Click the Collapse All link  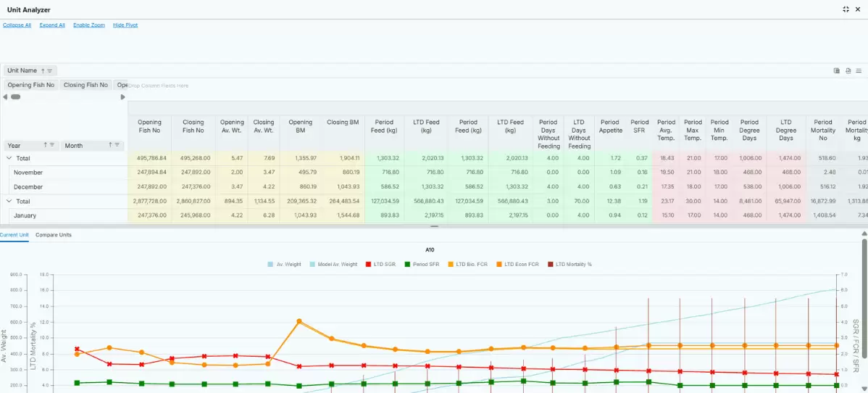17,25
